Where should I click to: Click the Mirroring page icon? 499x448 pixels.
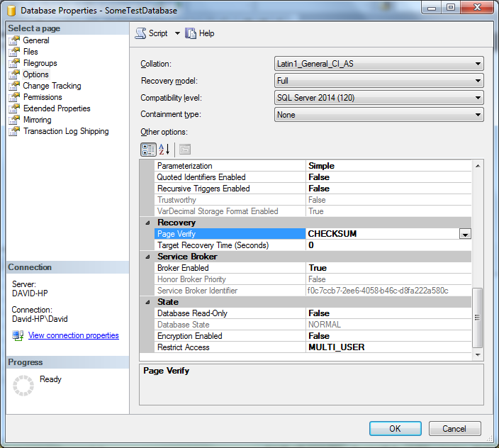click(14, 120)
